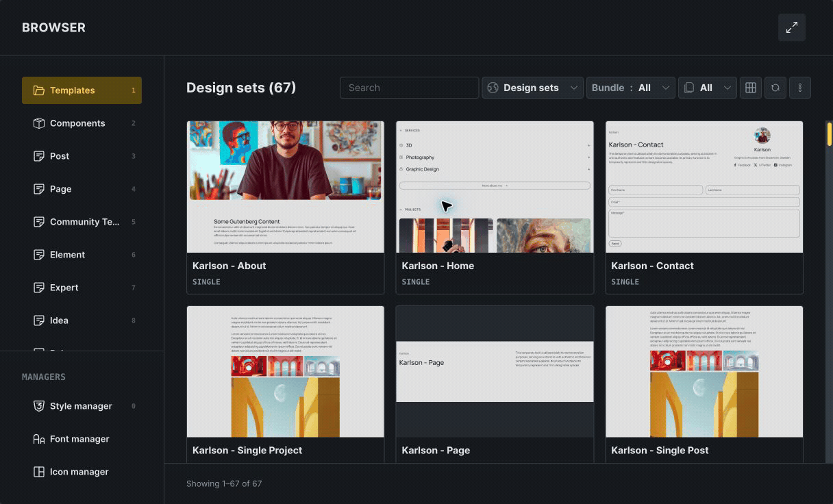Click the MANAGERS section label
Screen dimensions: 833x504
pos(44,377)
